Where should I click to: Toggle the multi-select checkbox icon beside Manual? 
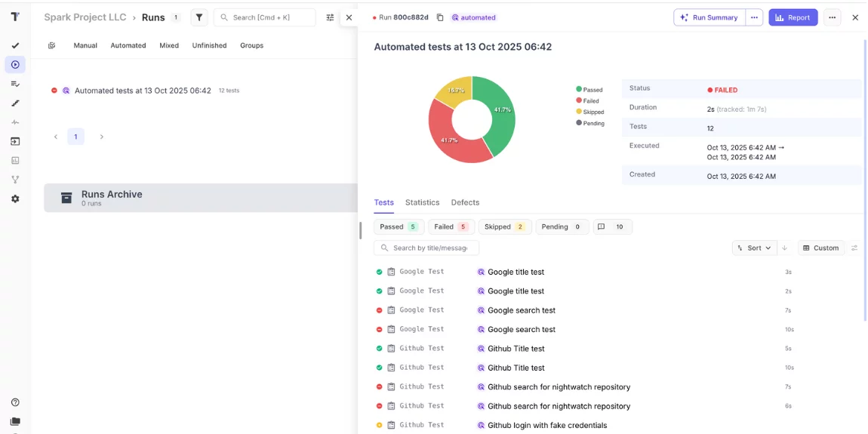(x=51, y=45)
